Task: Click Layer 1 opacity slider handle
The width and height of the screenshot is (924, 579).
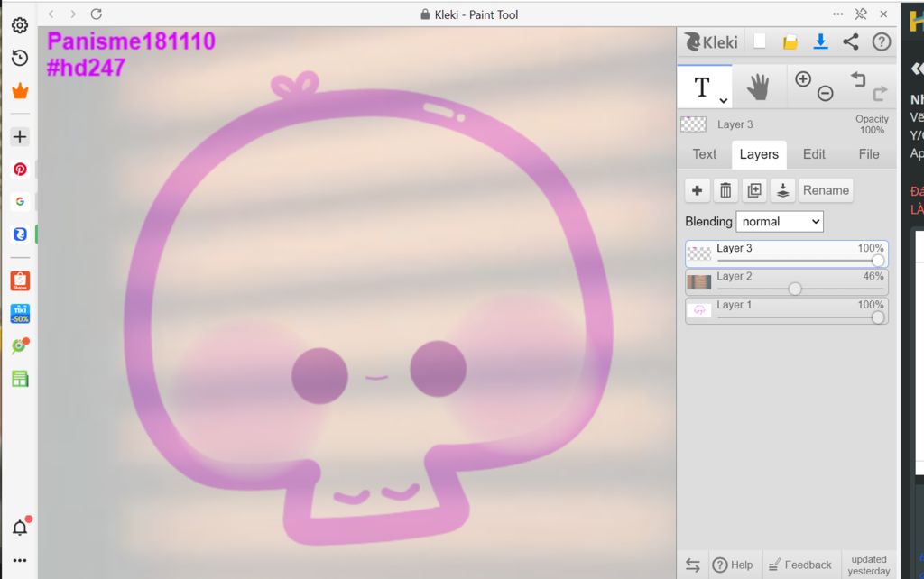Action: tap(877, 317)
